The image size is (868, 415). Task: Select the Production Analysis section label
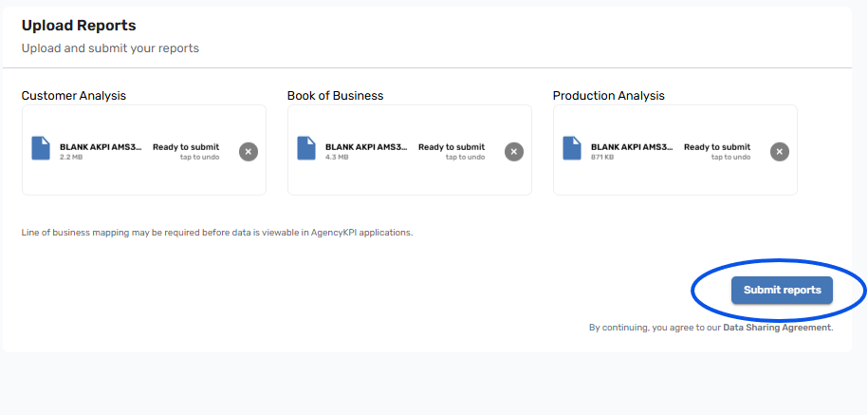pos(608,96)
